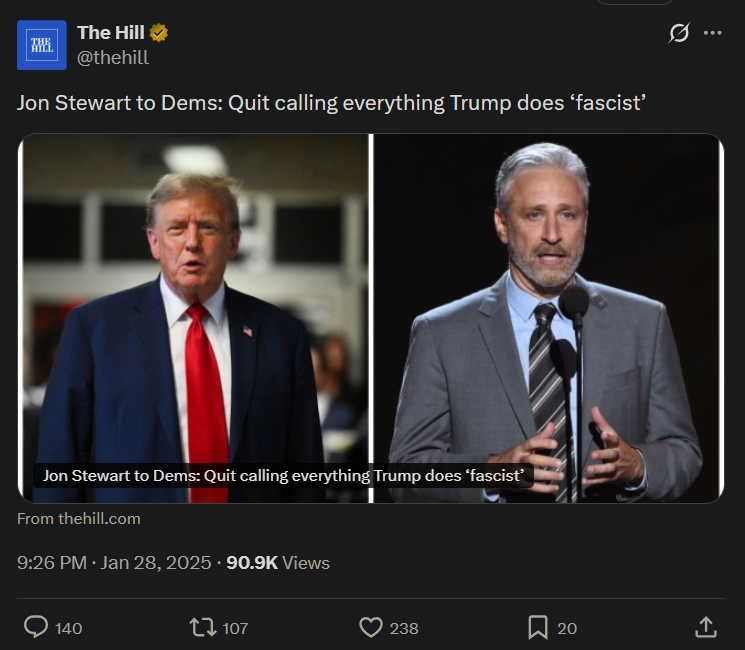This screenshot has width=745, height=650.
Task: Bookmark this post
Action: [538, 627]
